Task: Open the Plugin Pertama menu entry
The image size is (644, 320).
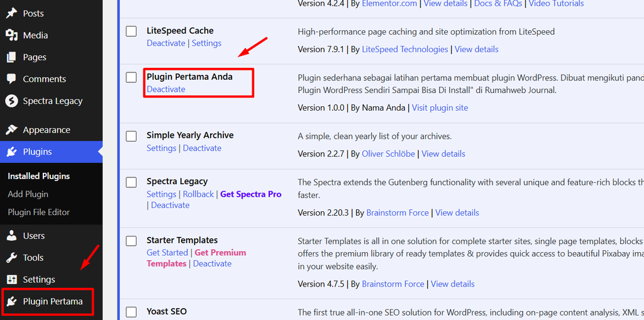Action: (x=52, y=302)
